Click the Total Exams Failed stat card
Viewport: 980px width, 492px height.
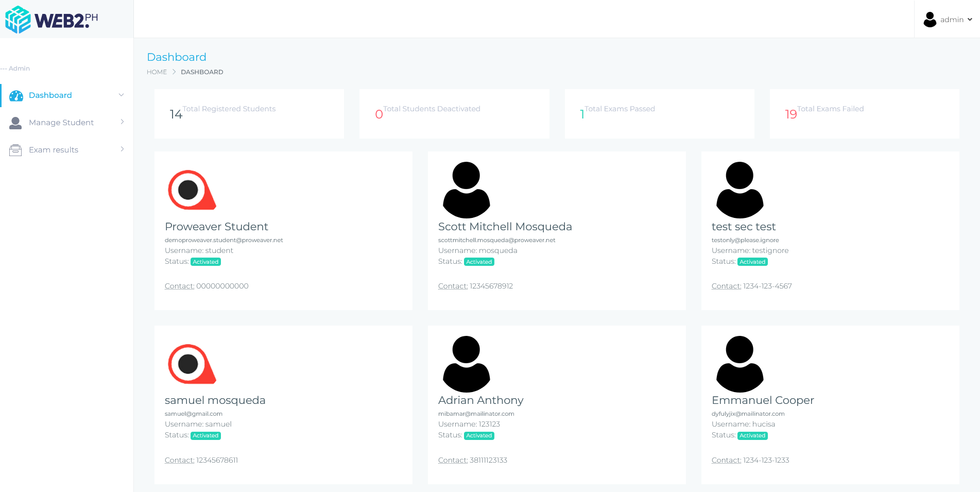tap(864, 113)
